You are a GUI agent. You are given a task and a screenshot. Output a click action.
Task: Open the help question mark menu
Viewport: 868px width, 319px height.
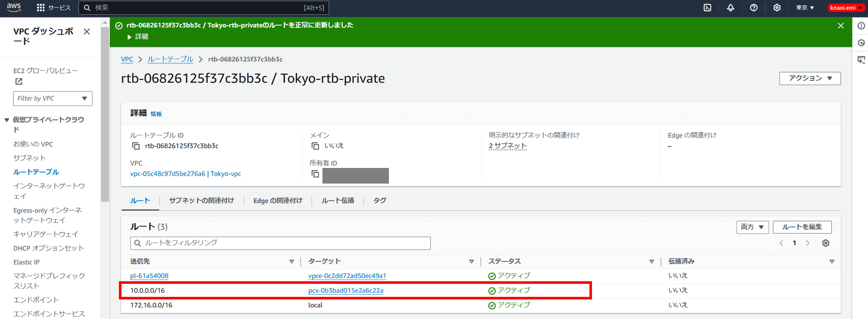coord(754,8)
